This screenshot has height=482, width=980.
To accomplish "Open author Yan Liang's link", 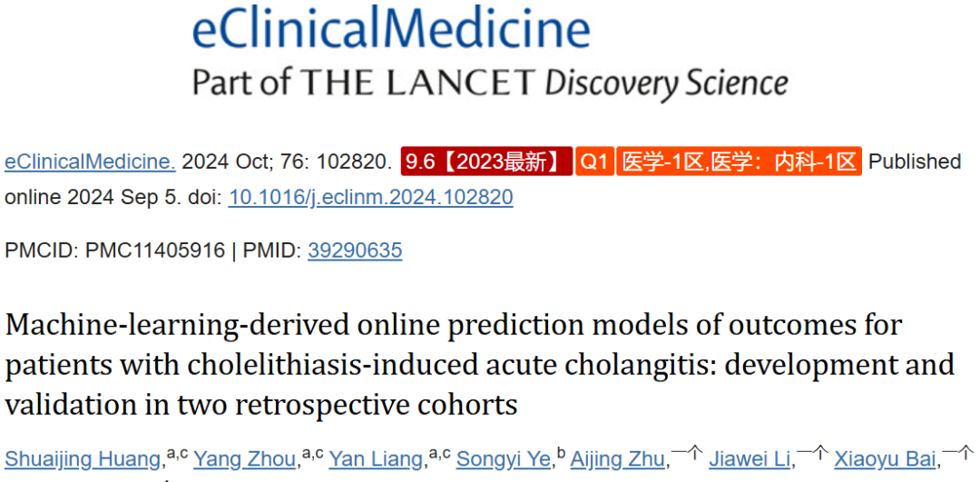I will [376, 461].
